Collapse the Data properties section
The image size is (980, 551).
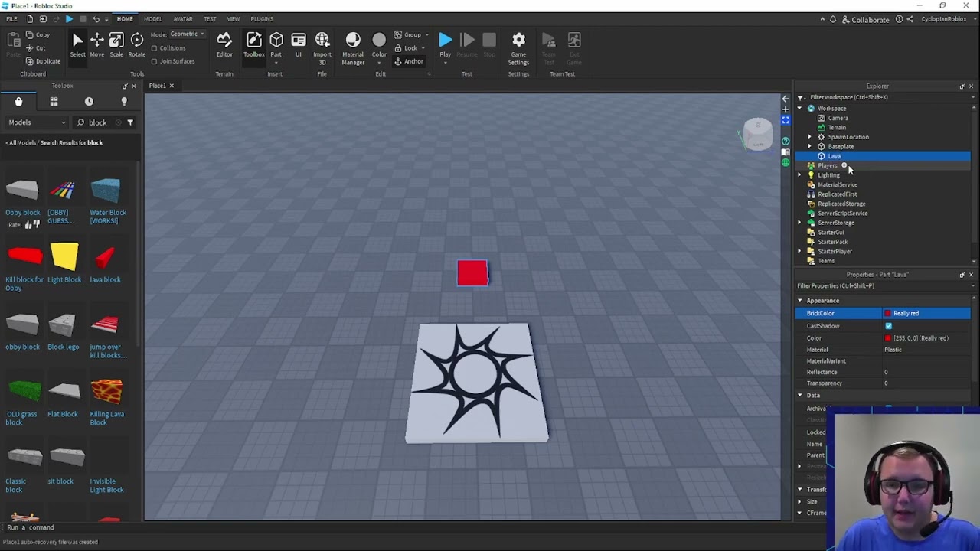point(800,396)
